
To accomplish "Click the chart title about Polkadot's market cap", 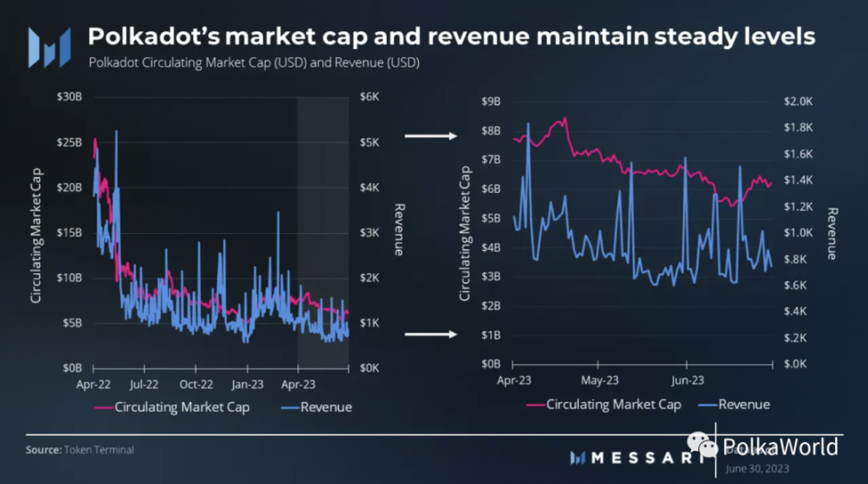I will pos(451,37).
